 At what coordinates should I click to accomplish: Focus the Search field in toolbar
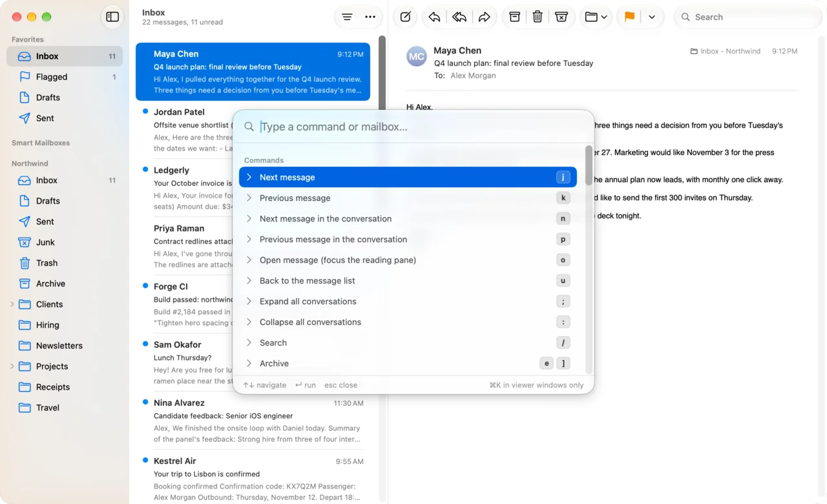748,17
